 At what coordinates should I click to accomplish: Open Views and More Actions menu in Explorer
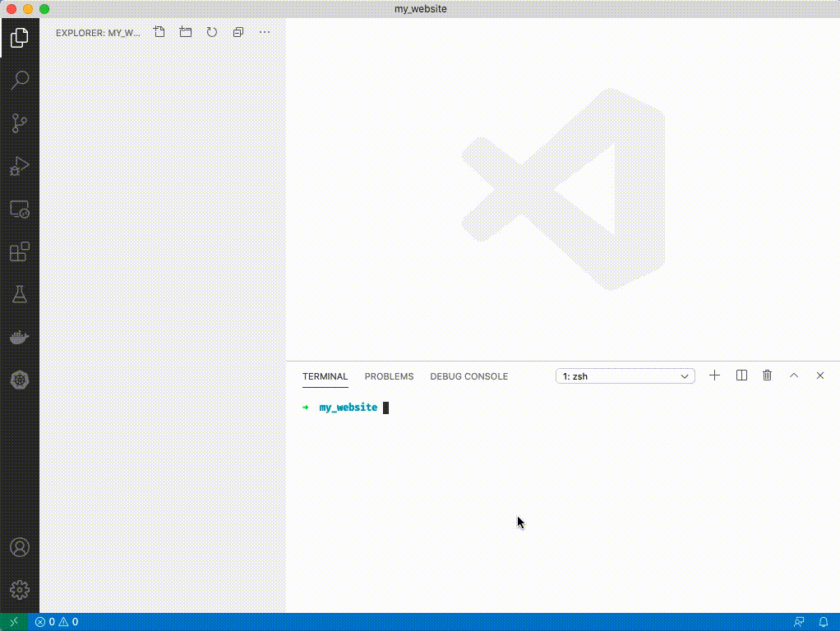click(264, 32)
